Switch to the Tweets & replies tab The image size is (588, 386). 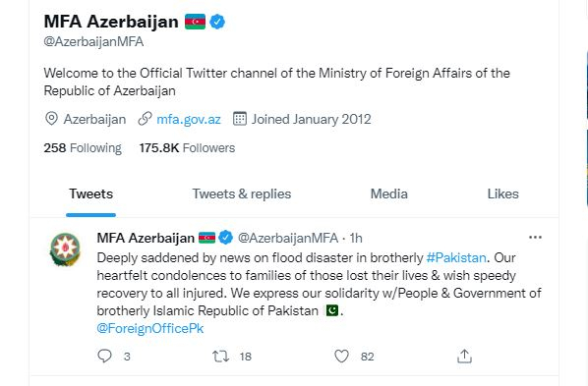pyautogui.click(x=242, y=193)
